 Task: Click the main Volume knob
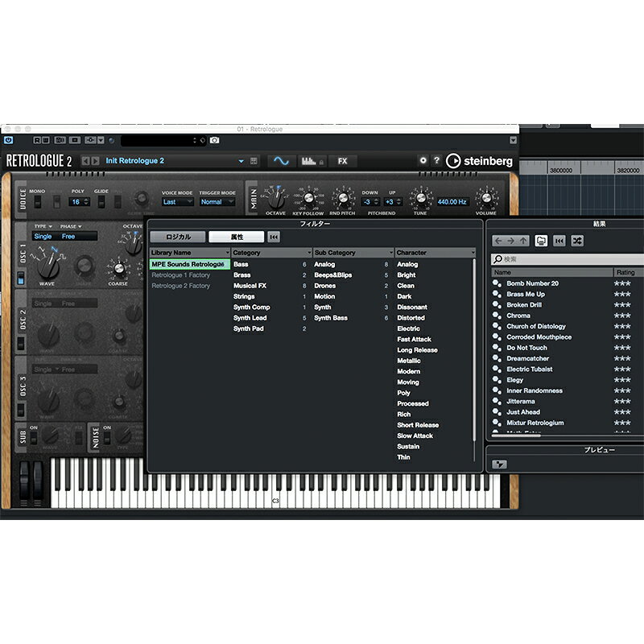pyautogui.click(x=487, y=198)
